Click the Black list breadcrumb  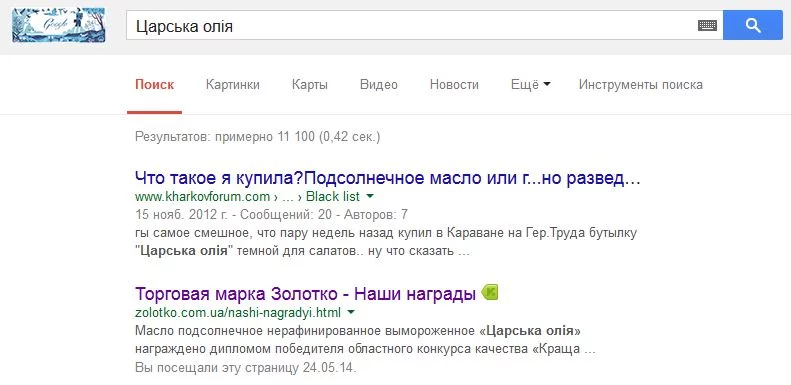point(333,196)
